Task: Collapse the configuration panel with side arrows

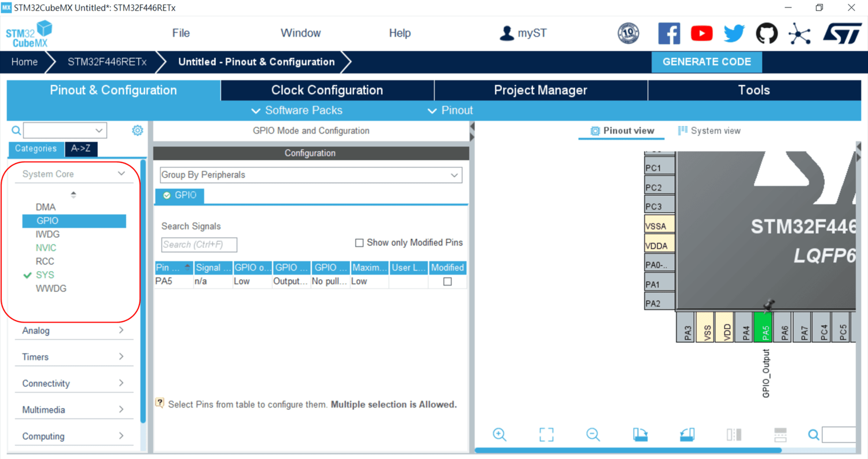Action: point(472,131)
